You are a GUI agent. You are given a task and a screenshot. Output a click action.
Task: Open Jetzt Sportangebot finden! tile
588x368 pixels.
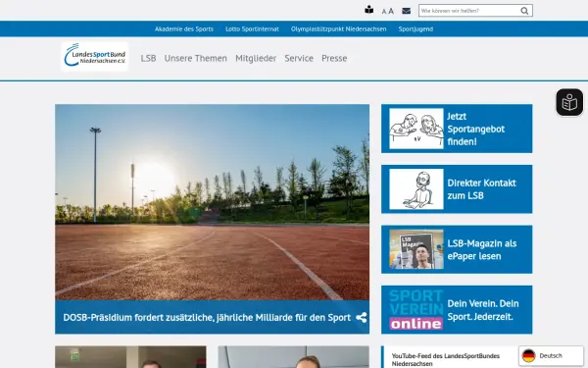[457, 129]
